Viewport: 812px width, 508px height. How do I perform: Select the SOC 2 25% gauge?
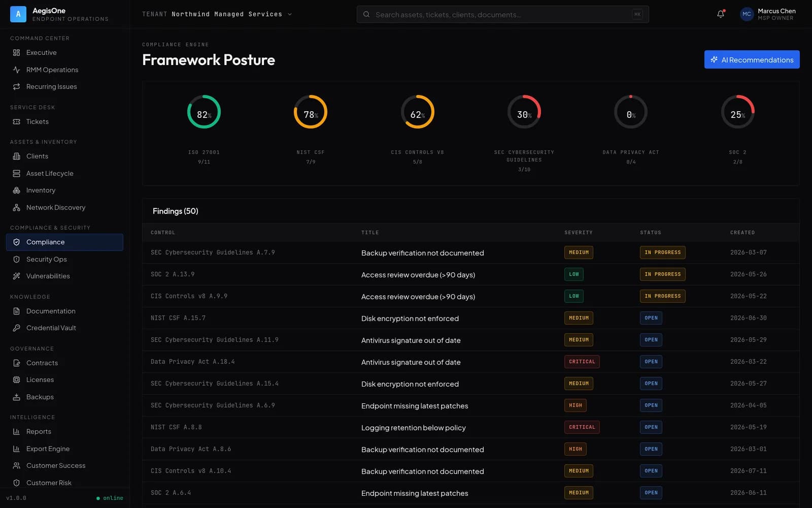738,112
